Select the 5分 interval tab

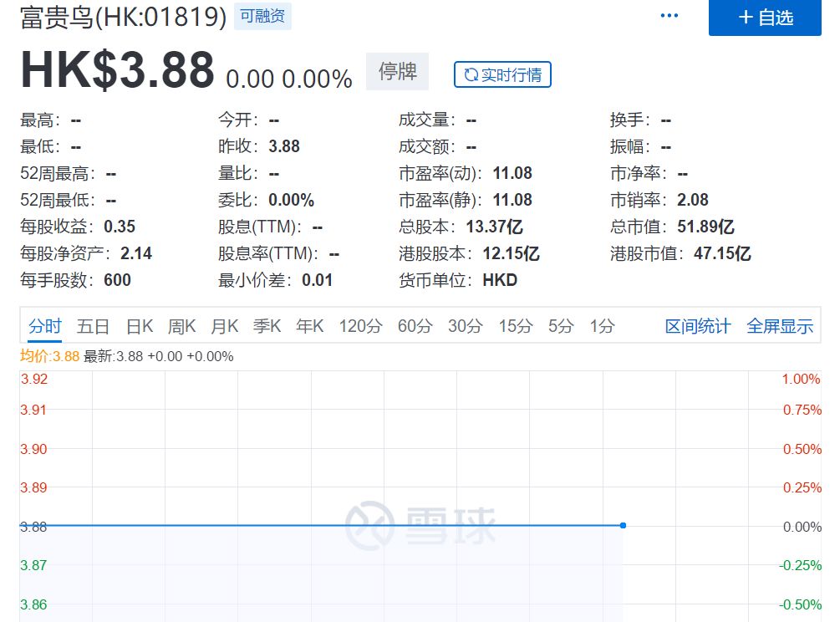point(561,326)
